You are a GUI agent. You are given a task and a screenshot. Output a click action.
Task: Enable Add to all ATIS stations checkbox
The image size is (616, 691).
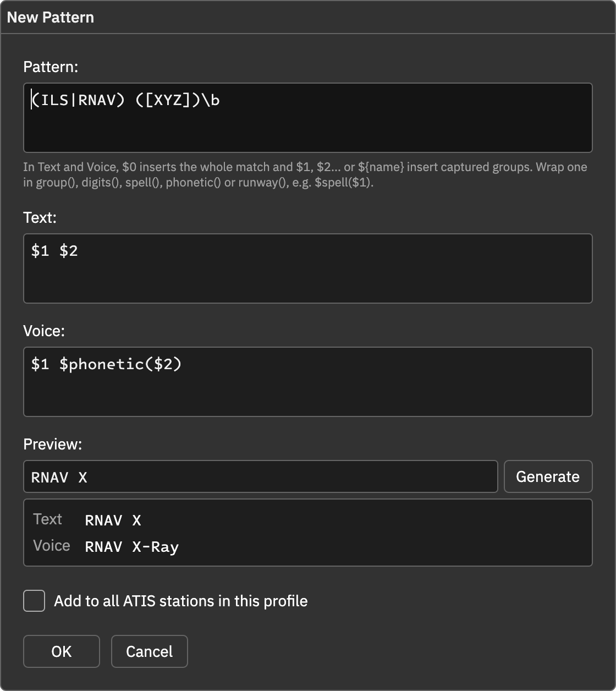coord(34,601)
